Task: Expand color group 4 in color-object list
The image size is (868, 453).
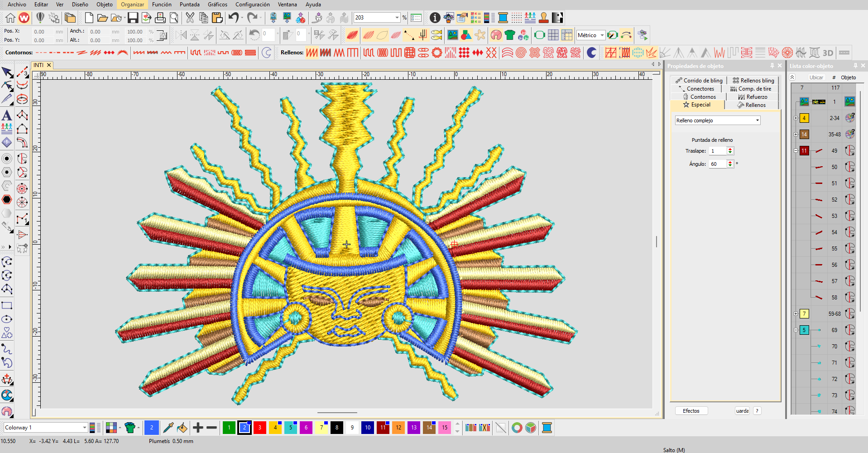Action: (796, 118)
